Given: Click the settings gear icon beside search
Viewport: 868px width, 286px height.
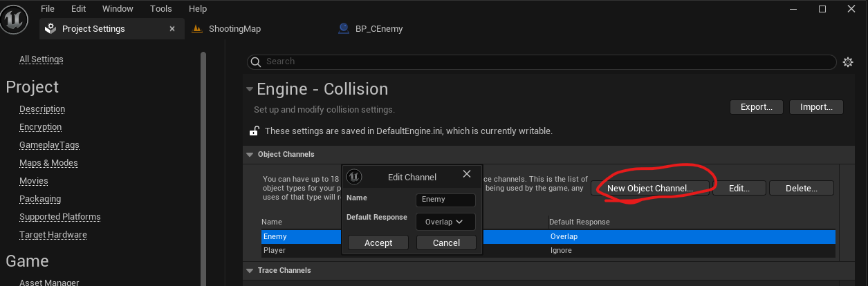Looking at the screenshot, I should point(848,62).
